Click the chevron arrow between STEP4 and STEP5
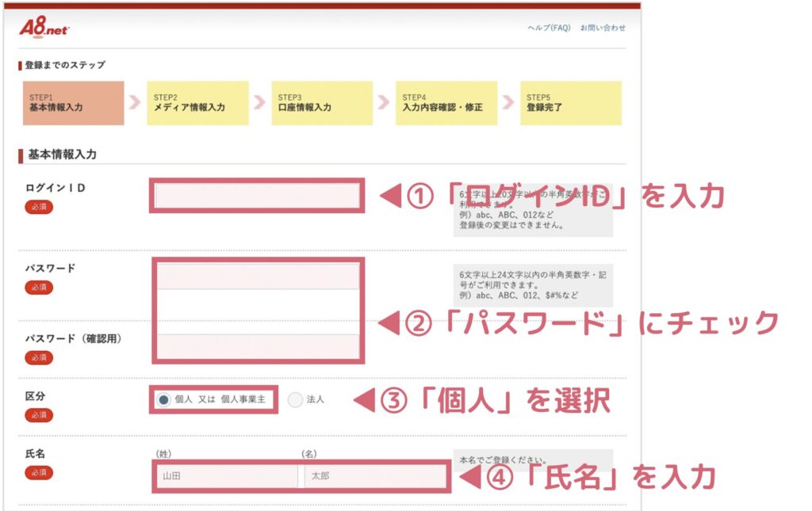 tap(508, 103)
